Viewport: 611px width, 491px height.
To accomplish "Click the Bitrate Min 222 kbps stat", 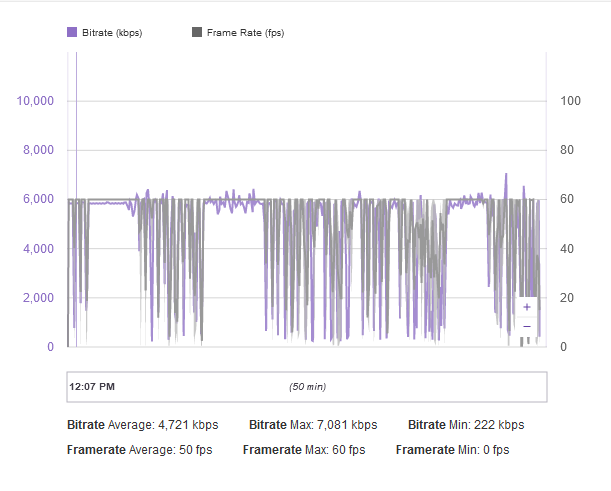I will click(466, 424).
